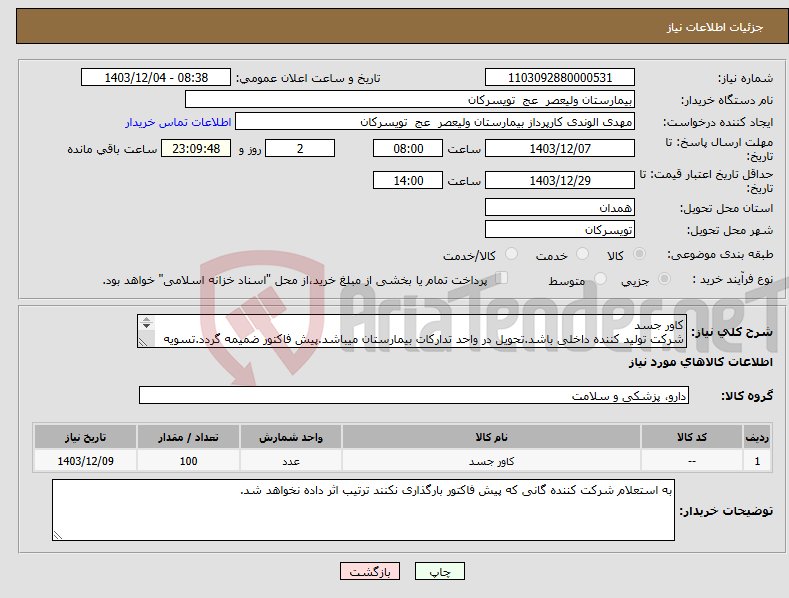
Task: Click the row number cell 1
Action: 757,461
